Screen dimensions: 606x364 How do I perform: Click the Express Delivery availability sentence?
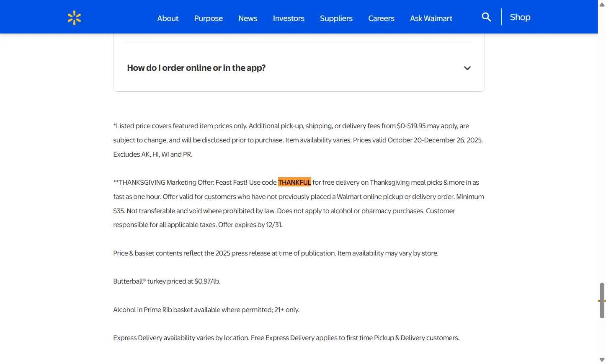tap(181, 338)
